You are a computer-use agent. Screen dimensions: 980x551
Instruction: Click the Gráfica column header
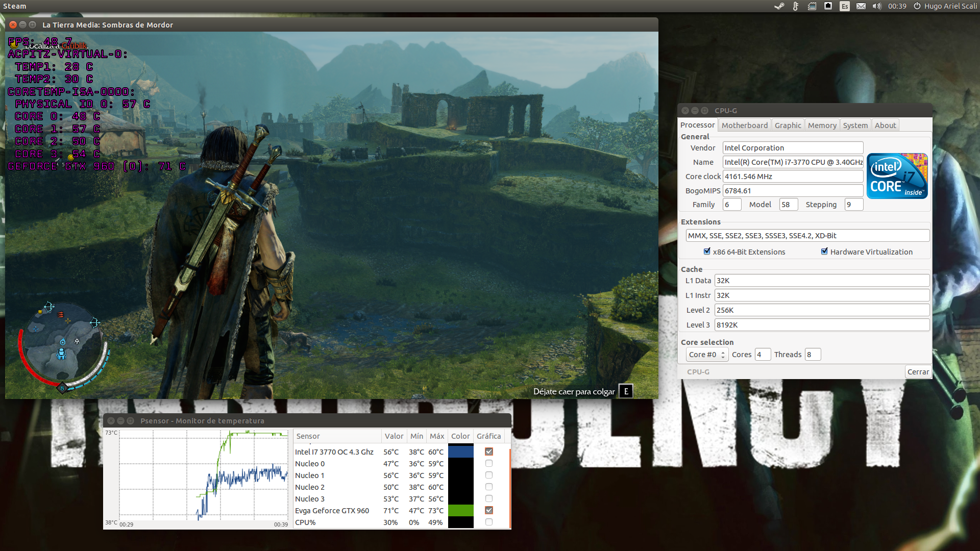coord(489,436)
